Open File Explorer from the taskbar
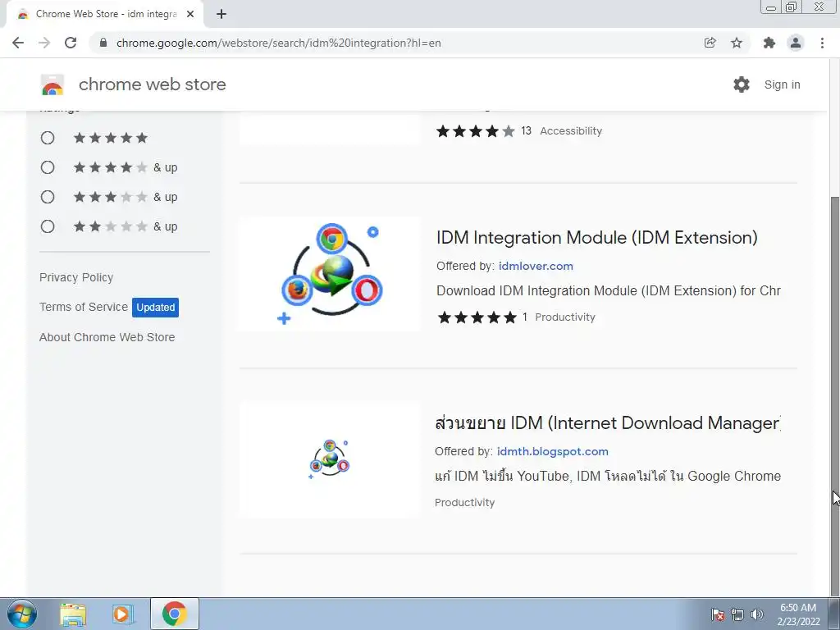This screenshot has height=630, width=840. 73,614
